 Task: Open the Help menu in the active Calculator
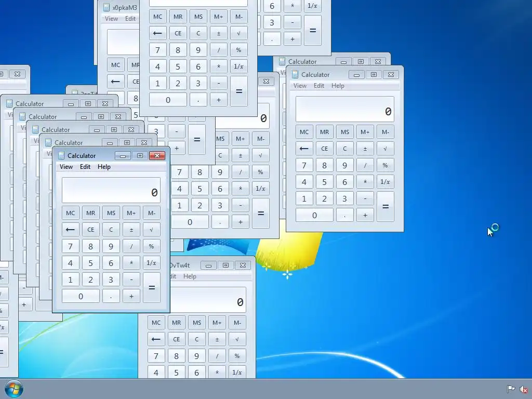point(104,167)
